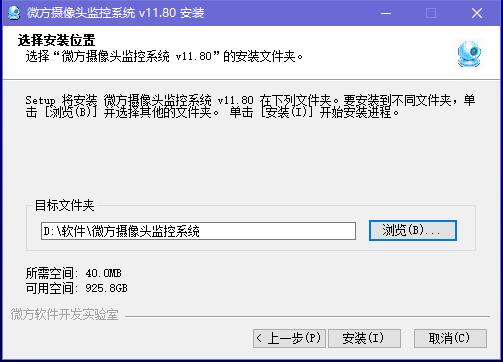Click the 选择安装位置 heading

point(57,41)
